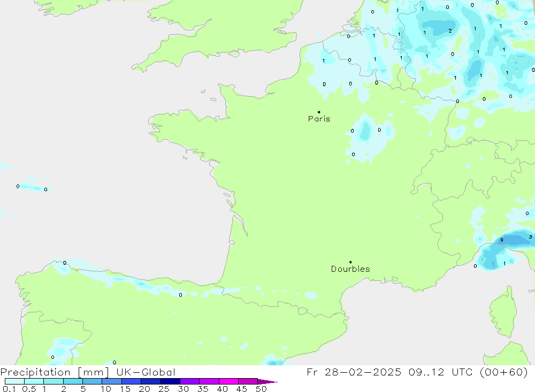Pick the 2–5 mm light blue legend swatch

(x=73, y=381)
